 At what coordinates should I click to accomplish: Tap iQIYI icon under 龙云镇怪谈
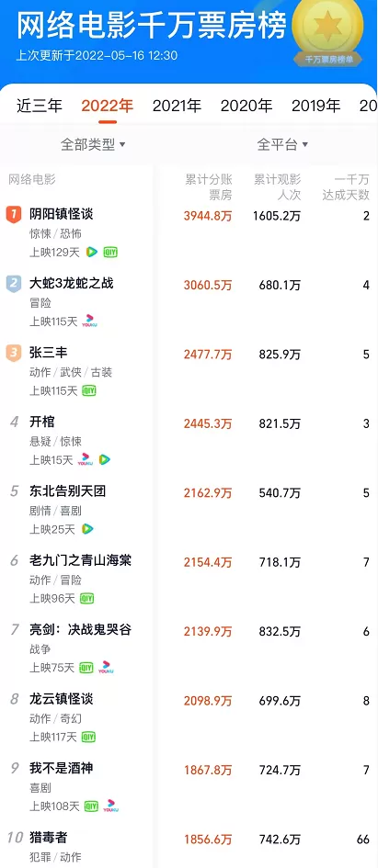(88, 737)
